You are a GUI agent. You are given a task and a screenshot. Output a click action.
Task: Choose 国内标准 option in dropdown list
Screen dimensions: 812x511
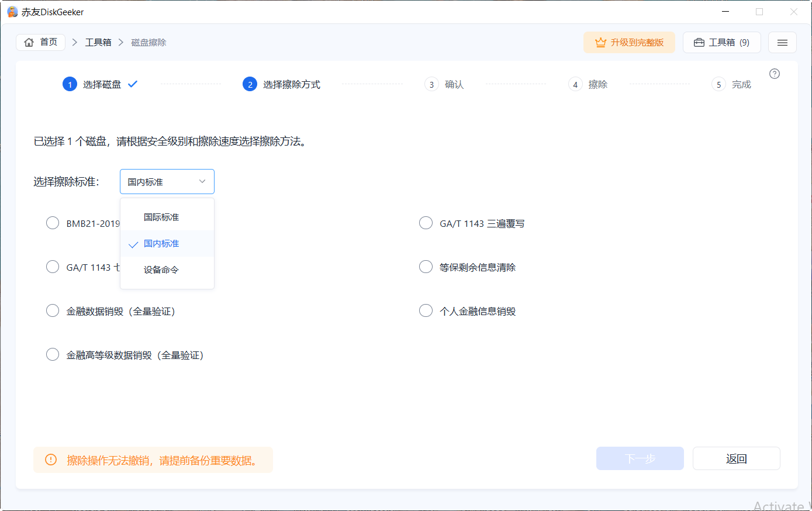click(x=167, y=243)
